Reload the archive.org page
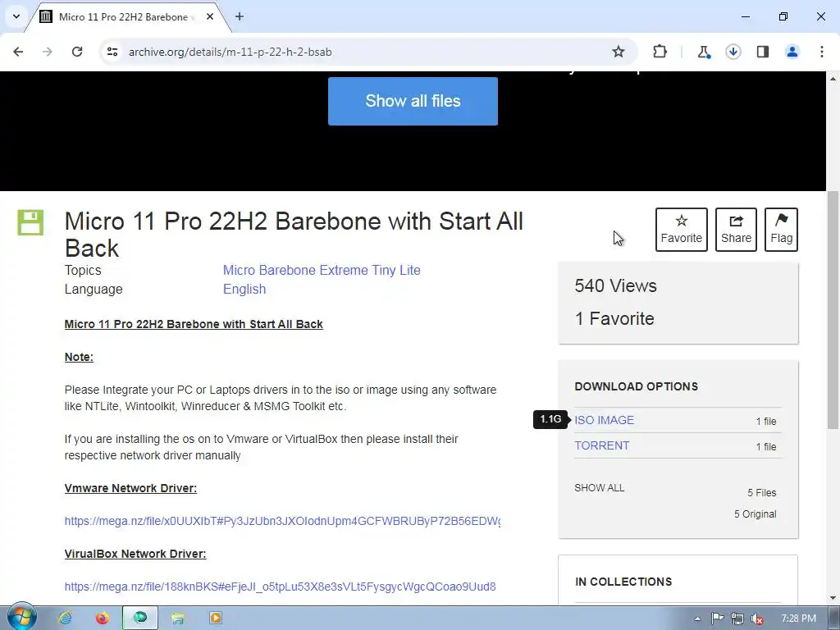The width and height of the screenshot is (840, 630). pos(77,52)
